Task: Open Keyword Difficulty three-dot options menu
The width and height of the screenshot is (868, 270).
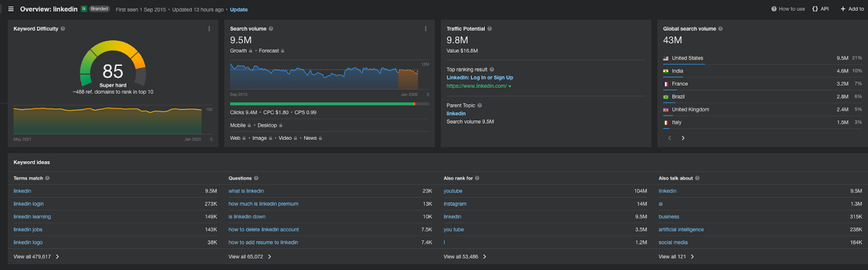Action: 209,29
